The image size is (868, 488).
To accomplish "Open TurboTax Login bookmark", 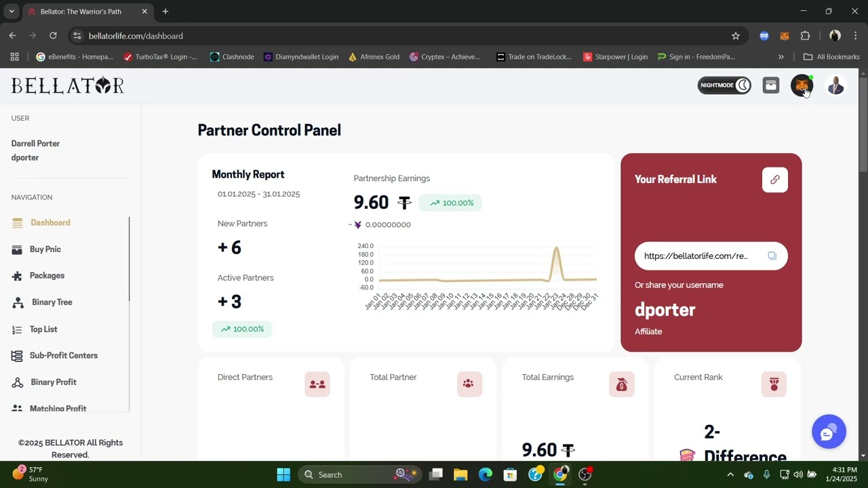I will pos(160,57).
